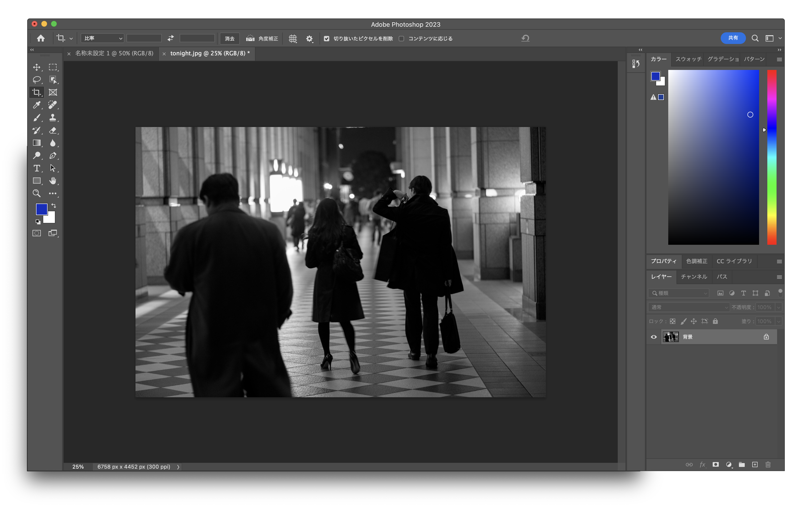Select the Lasso tool
Viewport: 812px width, 507px height.
click(36, 79)
